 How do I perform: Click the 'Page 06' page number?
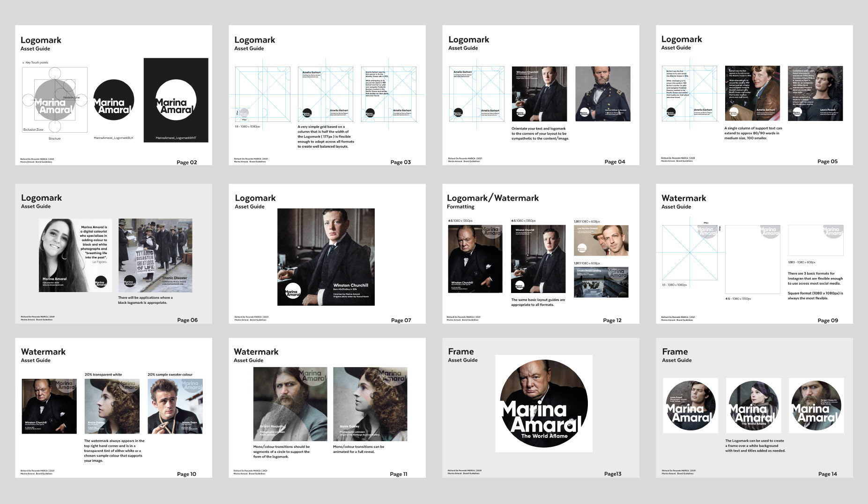(x=187, y=320)
